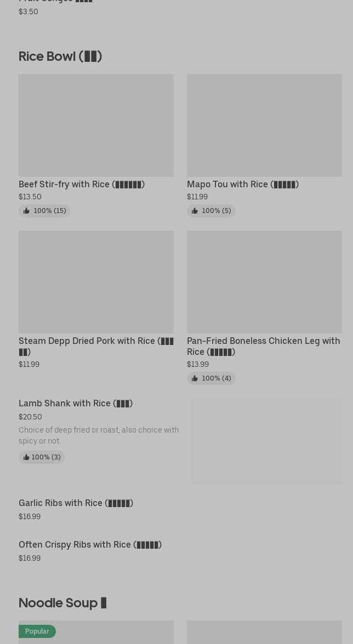Open Steam Depp Dried Pork photo
The image size is (353, 644).
(96, 282)
